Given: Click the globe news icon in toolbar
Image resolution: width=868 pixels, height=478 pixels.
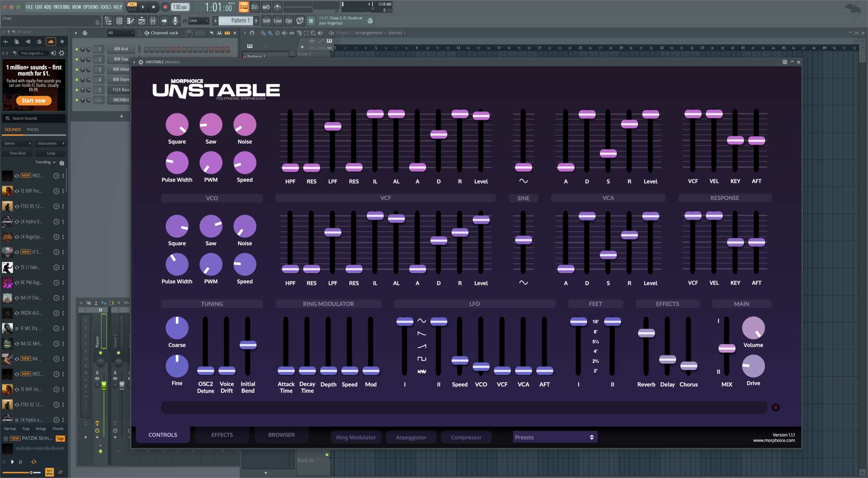Looking at the screenshot, I should pos(370,21).
